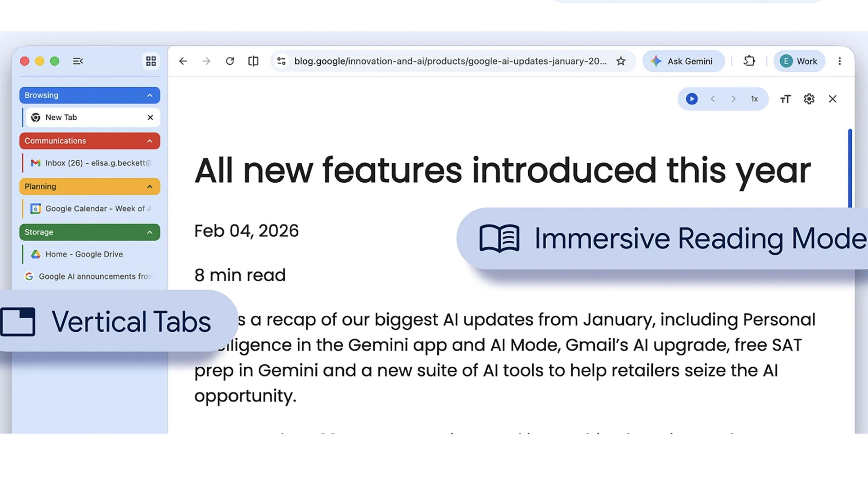Collapse the Communications tab group

pos(150,141)
